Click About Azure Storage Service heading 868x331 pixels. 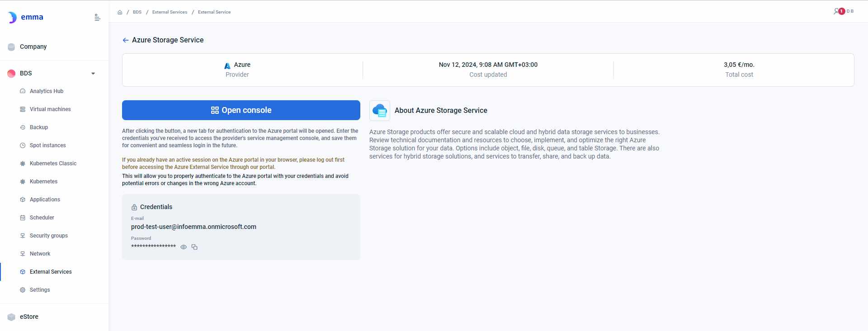441,110
